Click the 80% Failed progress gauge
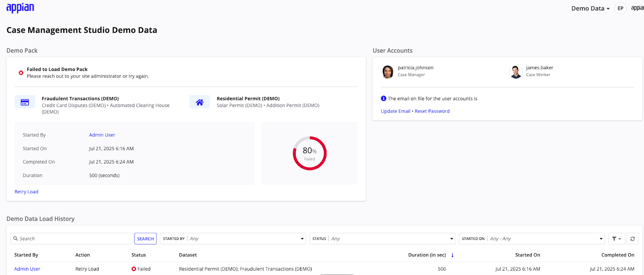The width and height of the screenshot is (644, 275). pyautogui.click(x=310, y=153)
